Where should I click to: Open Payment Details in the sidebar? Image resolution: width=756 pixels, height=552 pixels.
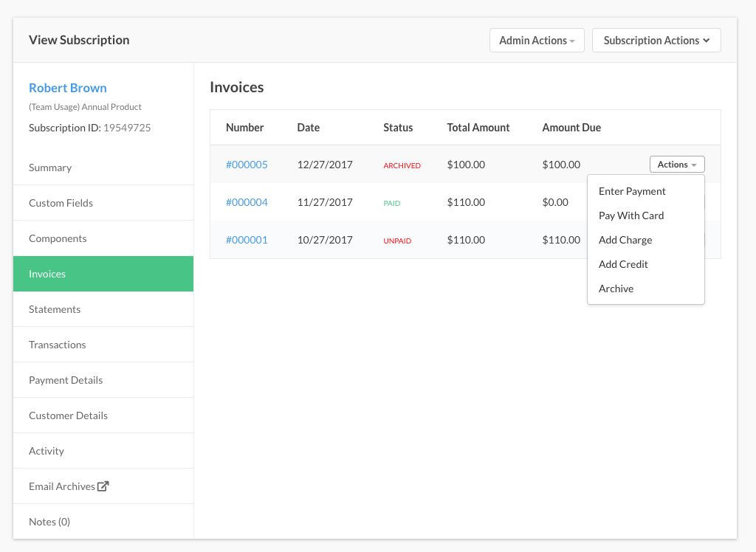103,380
